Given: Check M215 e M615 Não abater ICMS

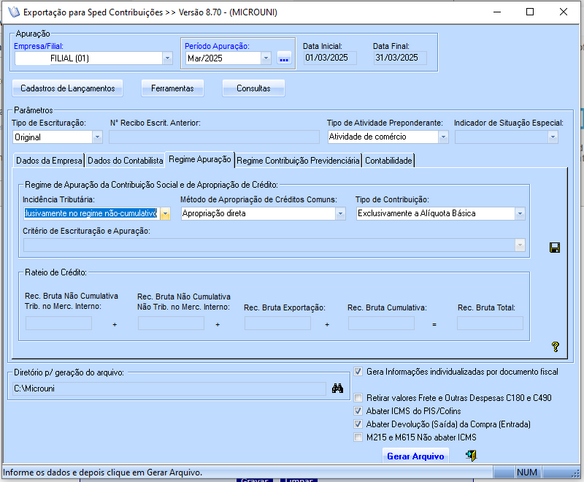Looking at the screenshot, I should coord(358,437).
